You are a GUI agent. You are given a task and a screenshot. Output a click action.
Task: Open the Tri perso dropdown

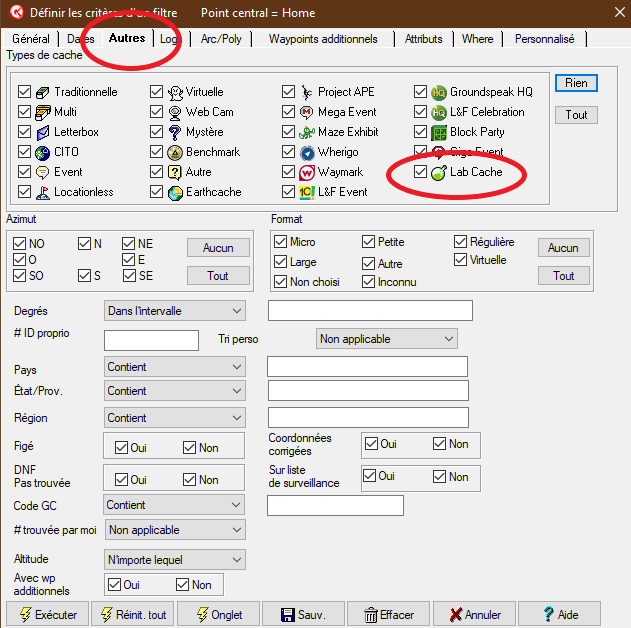coord(386,339)
